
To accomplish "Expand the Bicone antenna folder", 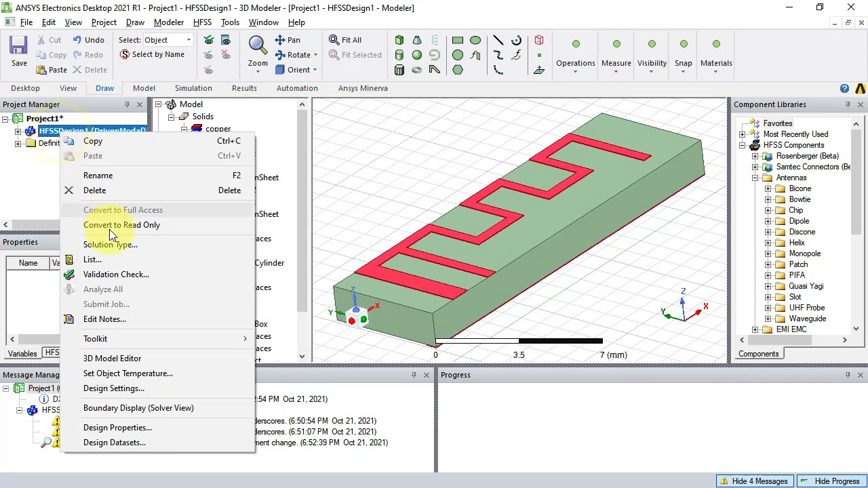I will pos(768,188).
